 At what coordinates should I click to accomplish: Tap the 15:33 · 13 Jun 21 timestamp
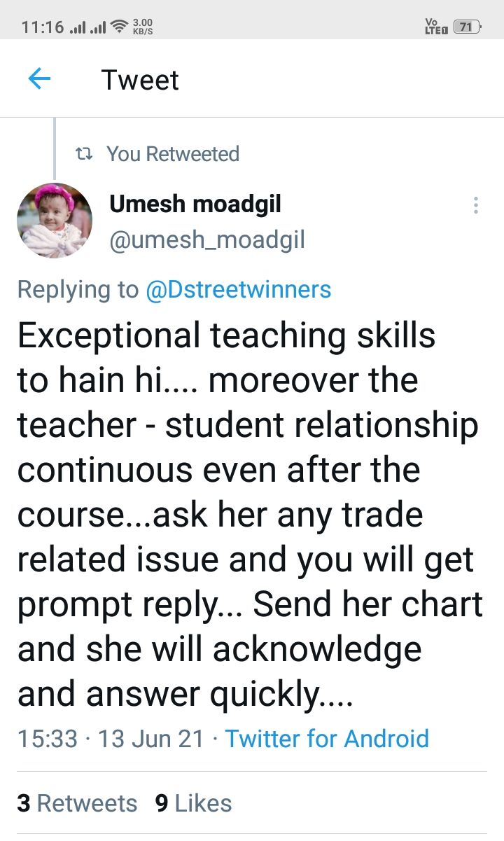click(x=111, y=738)
